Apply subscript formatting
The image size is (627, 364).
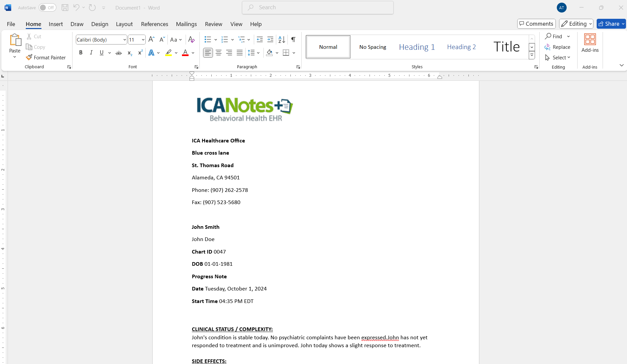(130, 53)
